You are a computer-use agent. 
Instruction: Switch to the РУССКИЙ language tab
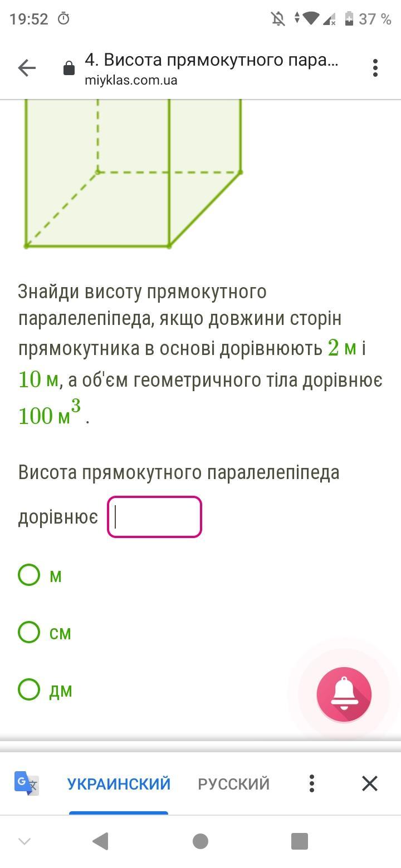coord(233,784)
